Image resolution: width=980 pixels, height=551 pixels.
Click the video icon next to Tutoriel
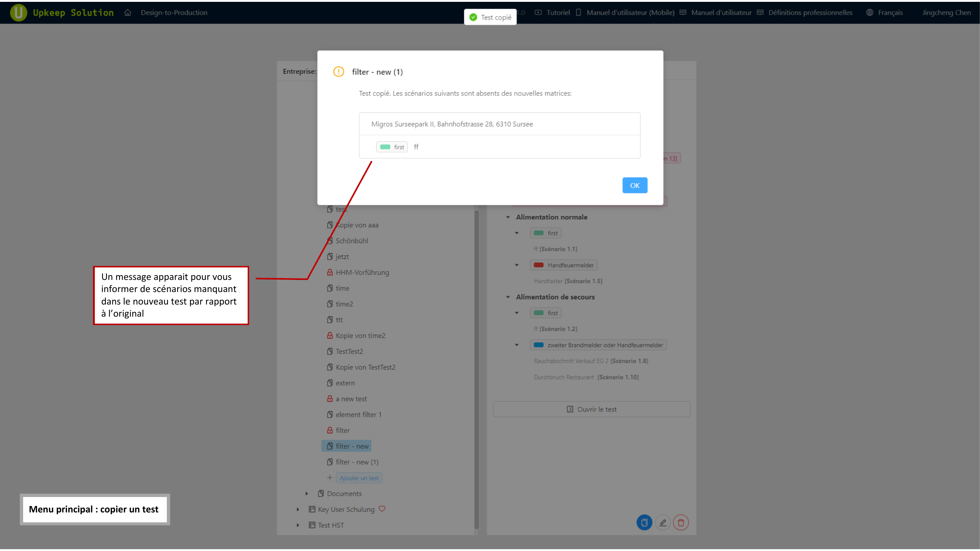click(538, 12)
